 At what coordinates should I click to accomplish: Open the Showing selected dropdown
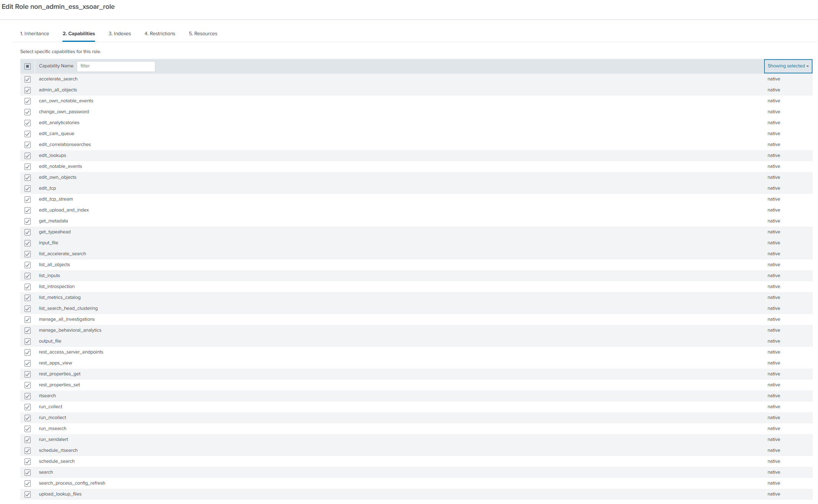[x=788, y=66]
